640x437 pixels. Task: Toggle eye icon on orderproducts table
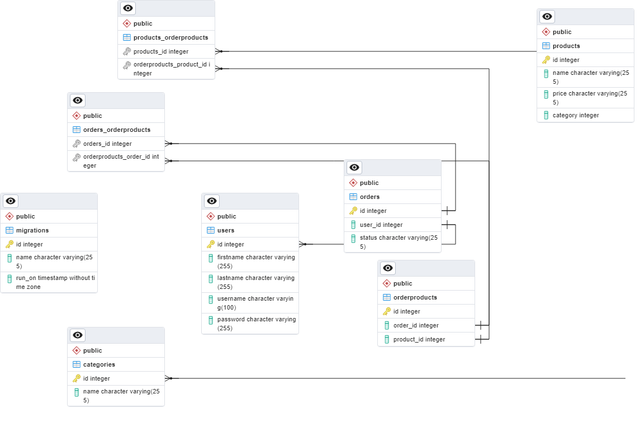pos(388,268)
